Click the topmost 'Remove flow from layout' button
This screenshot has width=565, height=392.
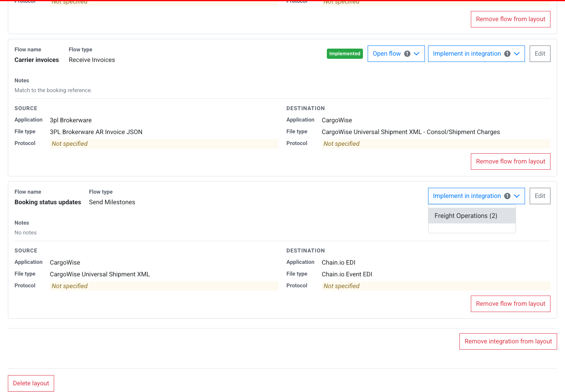pyautogui.click(x=510, y=19)
